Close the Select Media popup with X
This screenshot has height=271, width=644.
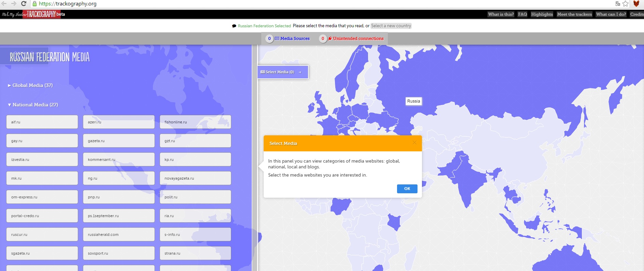414,142
